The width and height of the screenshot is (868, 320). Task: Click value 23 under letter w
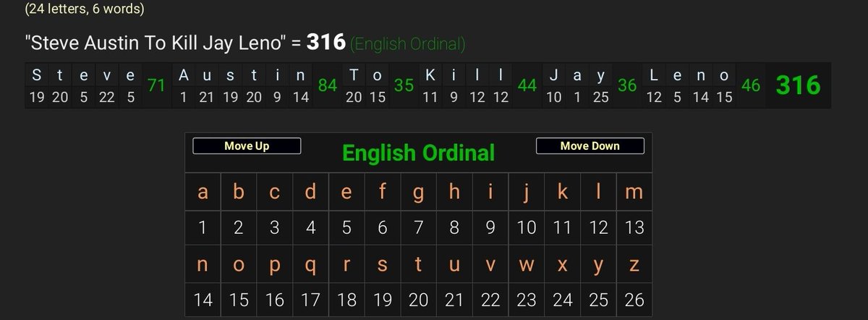click(x=527, y=300)
